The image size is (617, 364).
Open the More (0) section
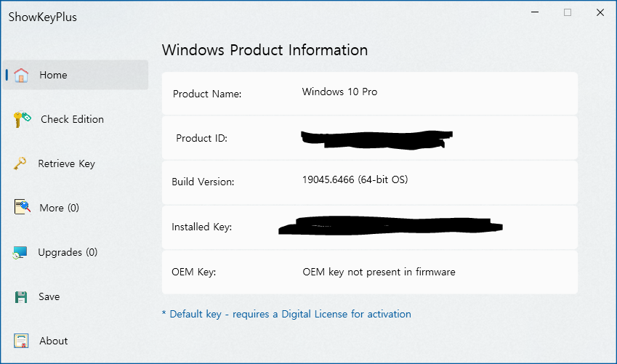[x=60, y=208]
